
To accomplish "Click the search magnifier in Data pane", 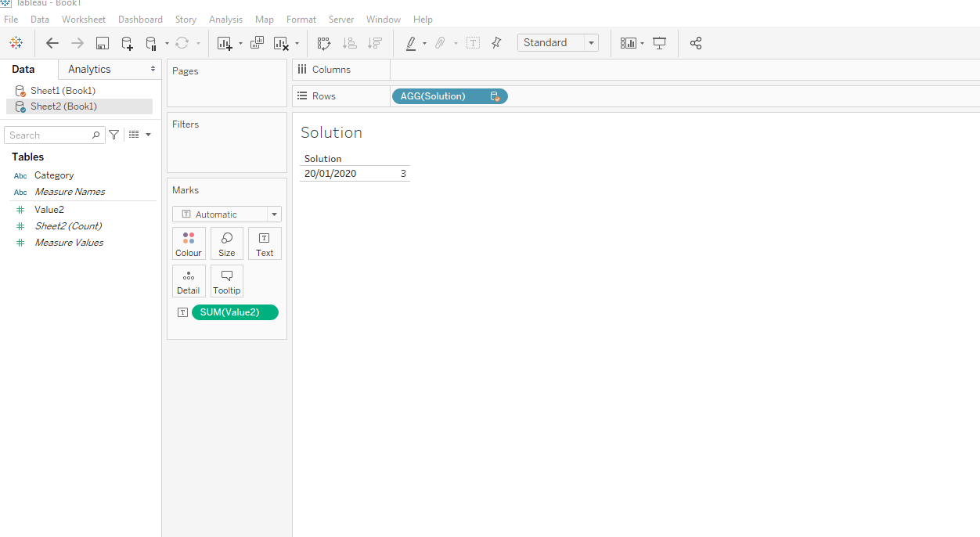I will point(95,135).
